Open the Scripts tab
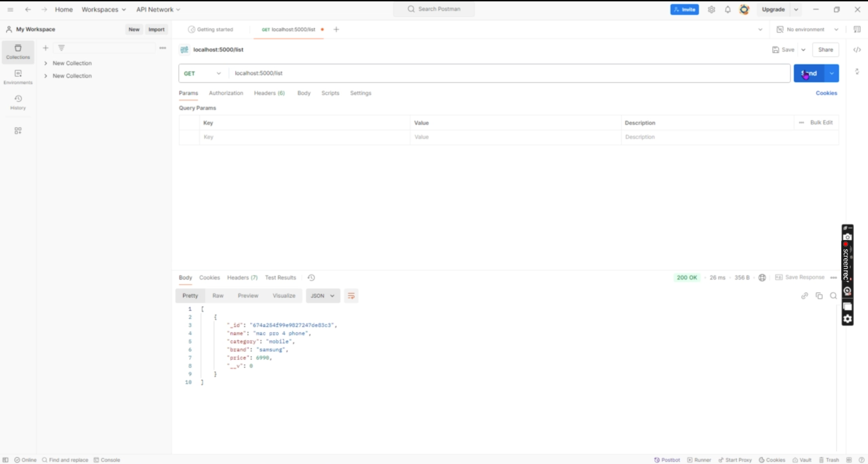Image resolution: width=868 pixels, height=464 pixels. pyautogui.click(x=330, y=93)
